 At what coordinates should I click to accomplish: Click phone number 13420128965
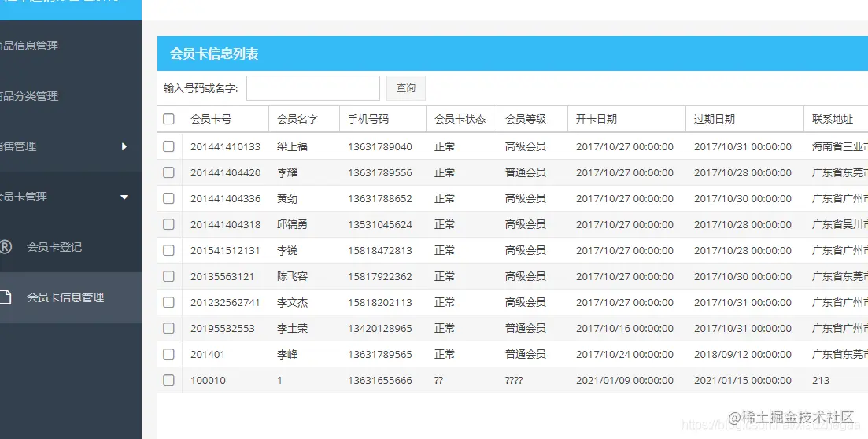click(380, 329)
